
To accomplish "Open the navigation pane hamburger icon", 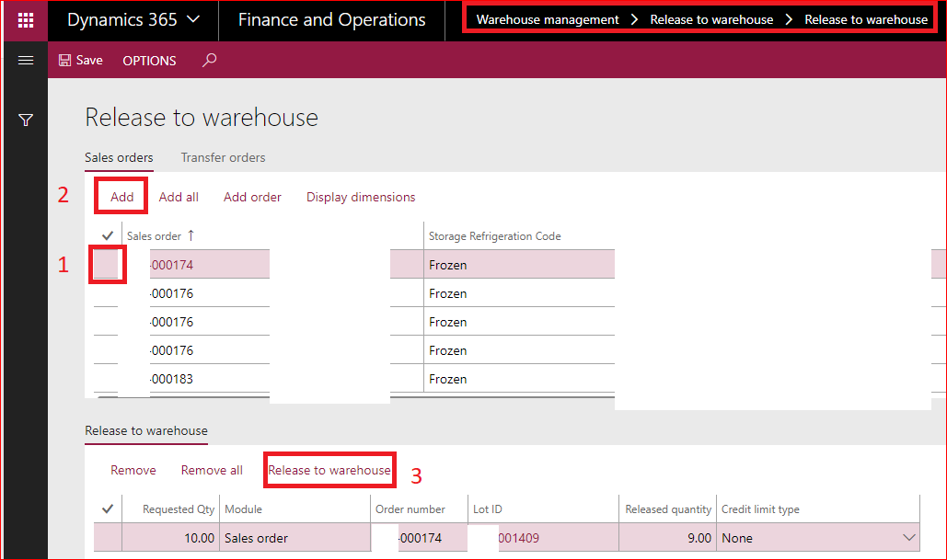I will [25, 60].
